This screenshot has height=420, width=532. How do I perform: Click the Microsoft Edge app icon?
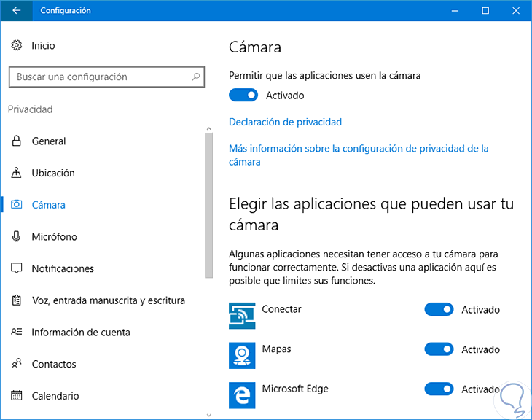241,395
